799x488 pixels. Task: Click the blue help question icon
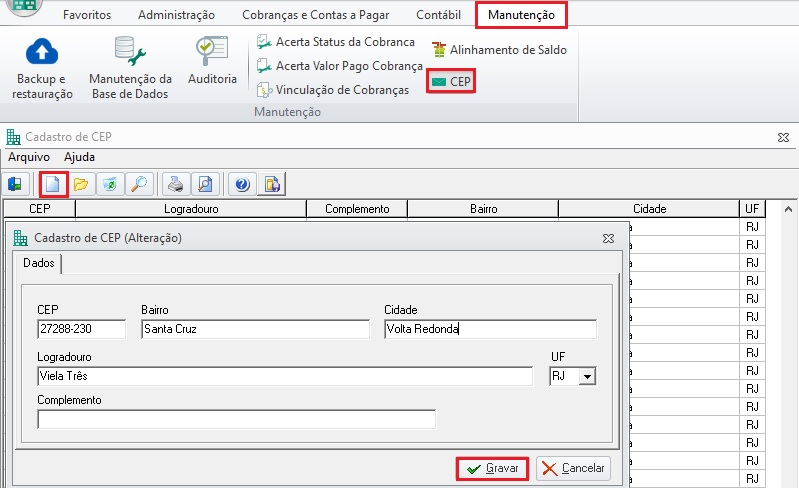pos(243,184)
